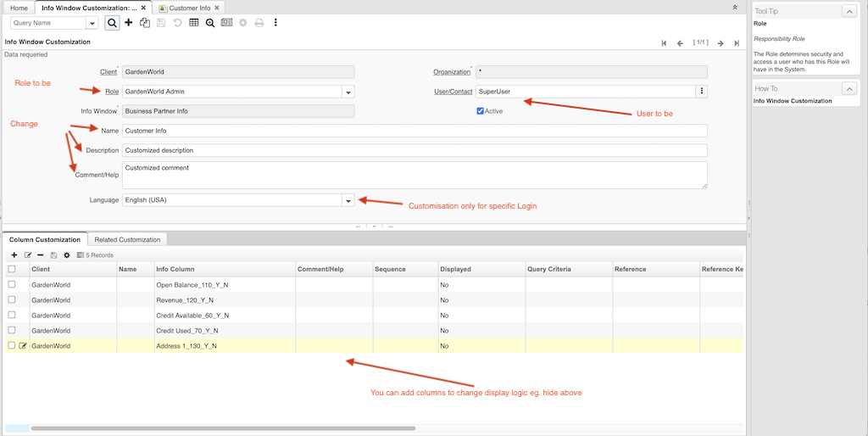Select all rows via header checkbox
This screenshot has width=868, height=436.
point(12,269)
